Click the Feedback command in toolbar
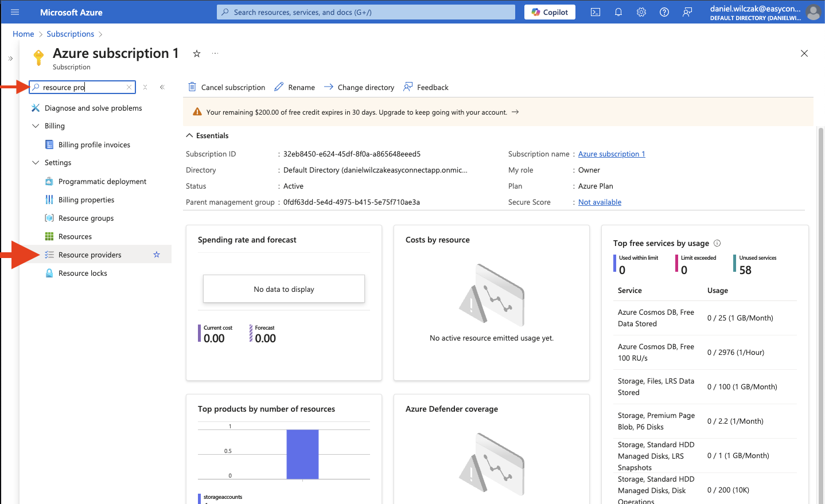The width and height of the screenshot is (825, 504). click(x=426, y=87)
